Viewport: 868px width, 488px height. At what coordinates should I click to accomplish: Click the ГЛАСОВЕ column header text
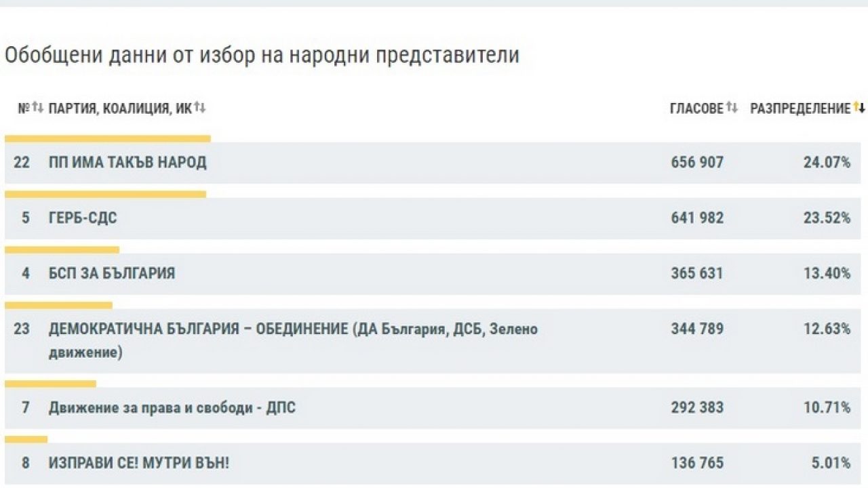[x=696, y=109]
